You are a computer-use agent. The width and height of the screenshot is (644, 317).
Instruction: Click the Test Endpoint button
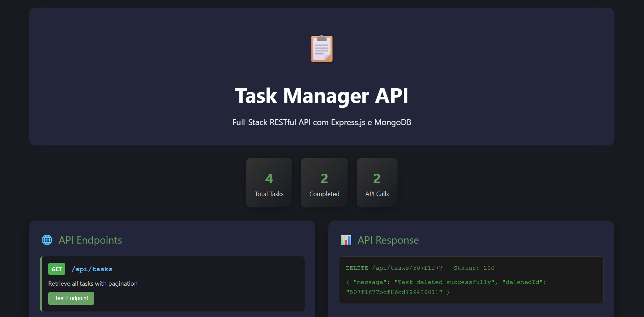(71, 298)
